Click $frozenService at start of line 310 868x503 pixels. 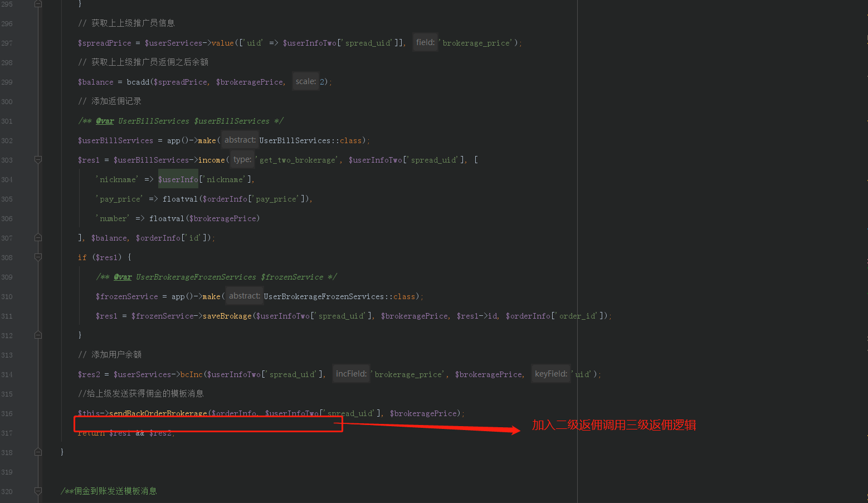pyautogui.click(x=127, y=296)
